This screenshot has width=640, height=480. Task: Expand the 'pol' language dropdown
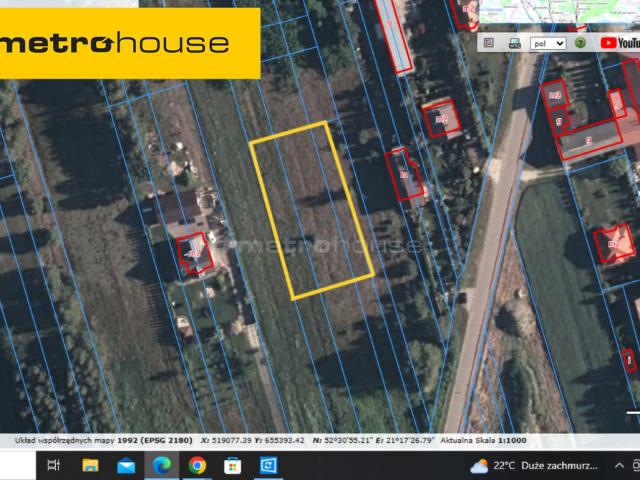point(547,43)
